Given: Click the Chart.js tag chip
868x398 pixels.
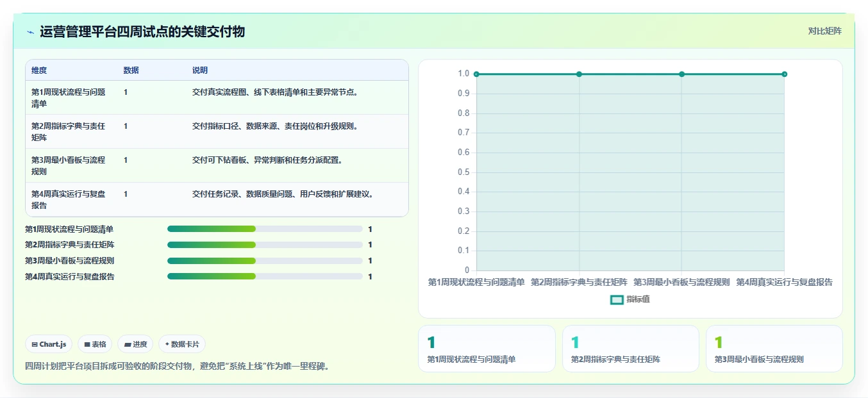Looking at the screenshot, I should [49, 344].
